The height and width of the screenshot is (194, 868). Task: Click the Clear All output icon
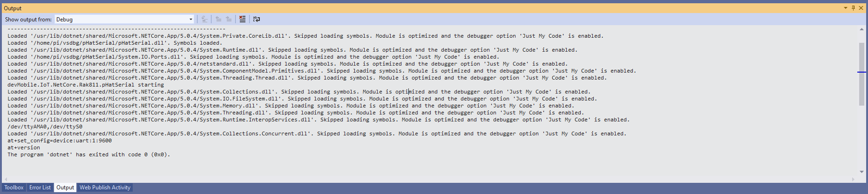click(x=242, y=19)
